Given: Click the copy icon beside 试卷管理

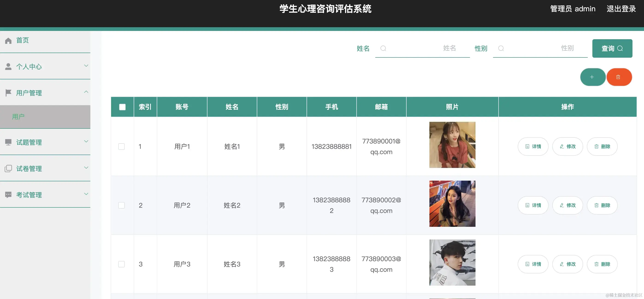Looking at the screenshot, I should (8, 168).
